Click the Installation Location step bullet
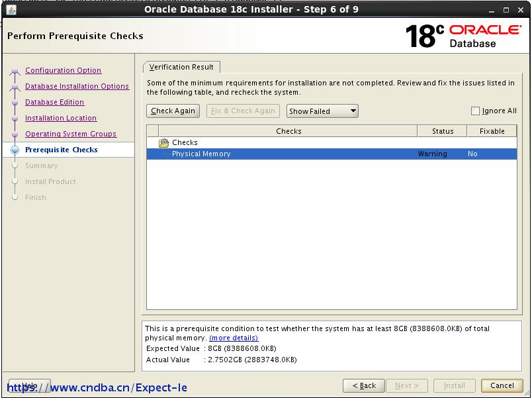 [x=15, y=118]
